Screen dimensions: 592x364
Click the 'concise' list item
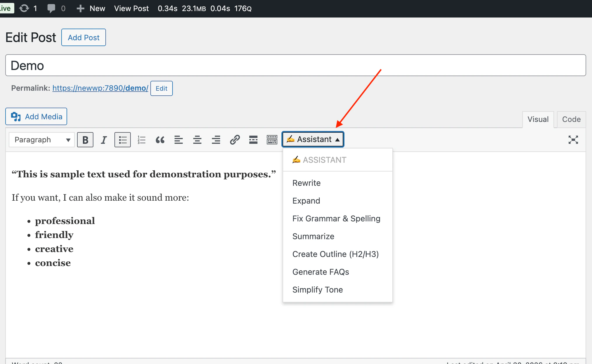pyautogui.click(x=53, y=263)
